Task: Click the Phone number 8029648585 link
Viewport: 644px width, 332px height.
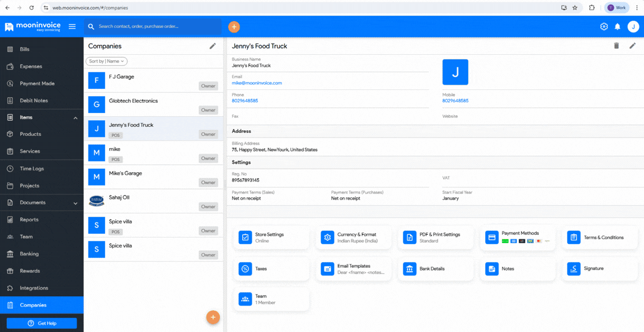Action: [245, 101]
